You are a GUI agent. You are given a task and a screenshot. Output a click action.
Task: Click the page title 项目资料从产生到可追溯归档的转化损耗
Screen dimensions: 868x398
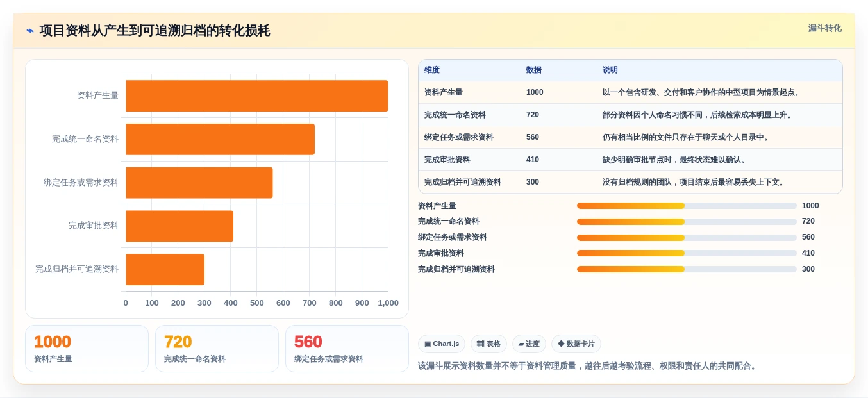tap(154, 31)
